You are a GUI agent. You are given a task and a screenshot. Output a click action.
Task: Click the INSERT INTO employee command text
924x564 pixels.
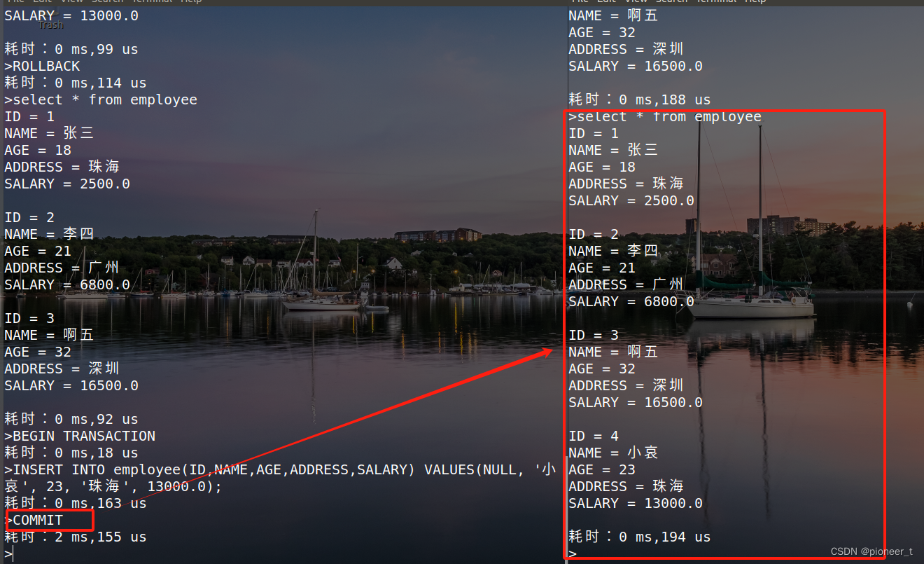pyautogui.click(x=280, y=479)
